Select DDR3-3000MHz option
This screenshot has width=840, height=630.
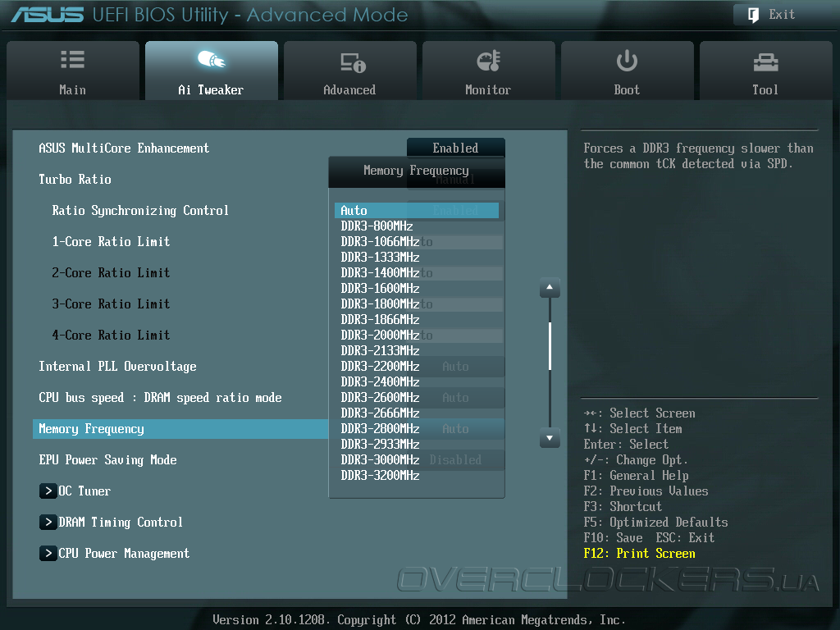[x=417, y=459]
